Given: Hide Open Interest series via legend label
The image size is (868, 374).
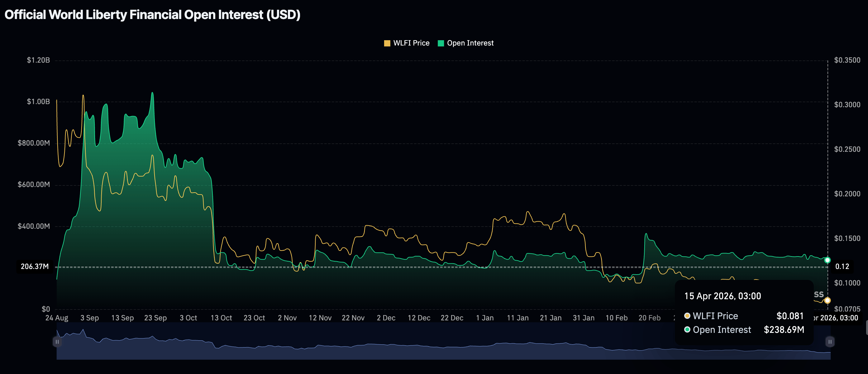Looking at the screenshot, I should (470, 43).
